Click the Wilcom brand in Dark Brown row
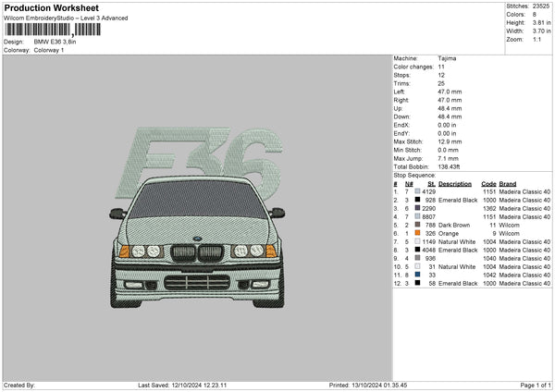555x392 pixels. (510, 225)
